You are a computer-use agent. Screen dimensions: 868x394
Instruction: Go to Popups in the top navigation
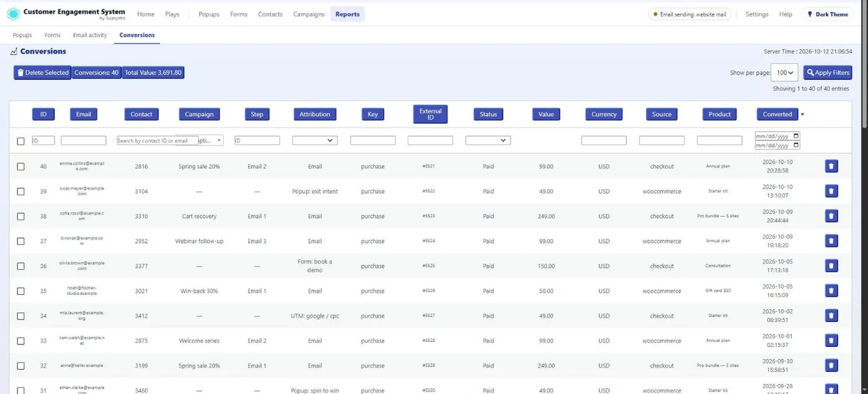[209, 14]
